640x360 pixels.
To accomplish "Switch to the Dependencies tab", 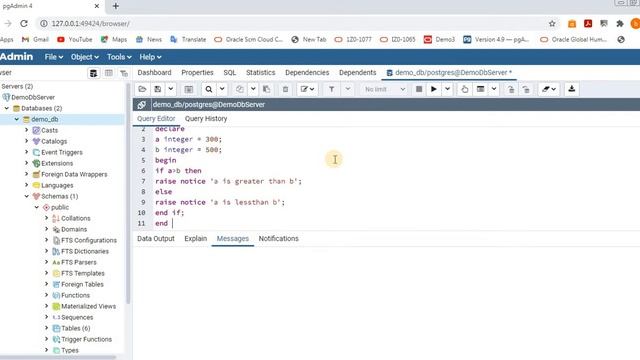I will tap(307, 72).
